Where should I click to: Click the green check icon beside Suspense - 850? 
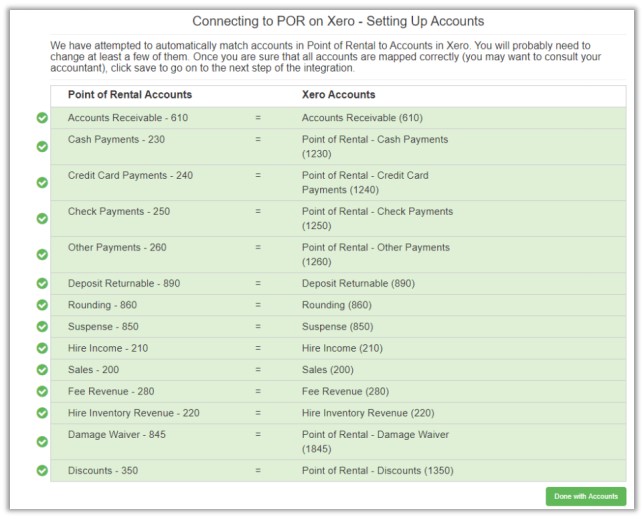(42, 326)
